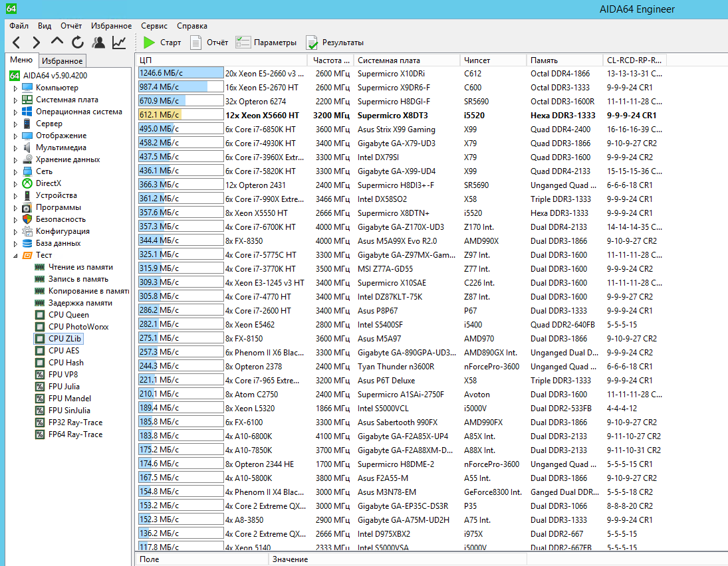This screenshot has height=566, width=728.
Task: Switch to the Меню tab
Action: click(21, 60)
